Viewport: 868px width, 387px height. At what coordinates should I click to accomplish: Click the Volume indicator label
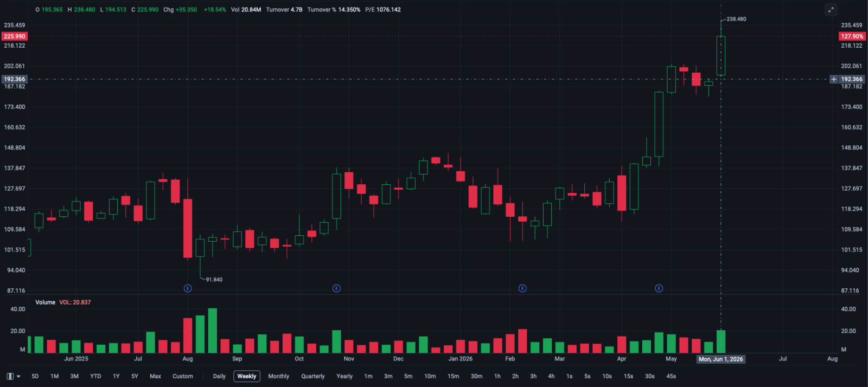(46, 302)
